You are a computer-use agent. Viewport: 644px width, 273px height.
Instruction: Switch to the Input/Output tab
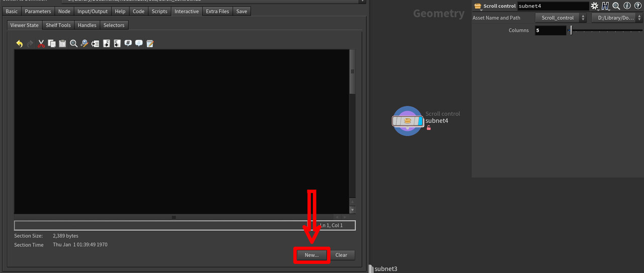point(93,11)
